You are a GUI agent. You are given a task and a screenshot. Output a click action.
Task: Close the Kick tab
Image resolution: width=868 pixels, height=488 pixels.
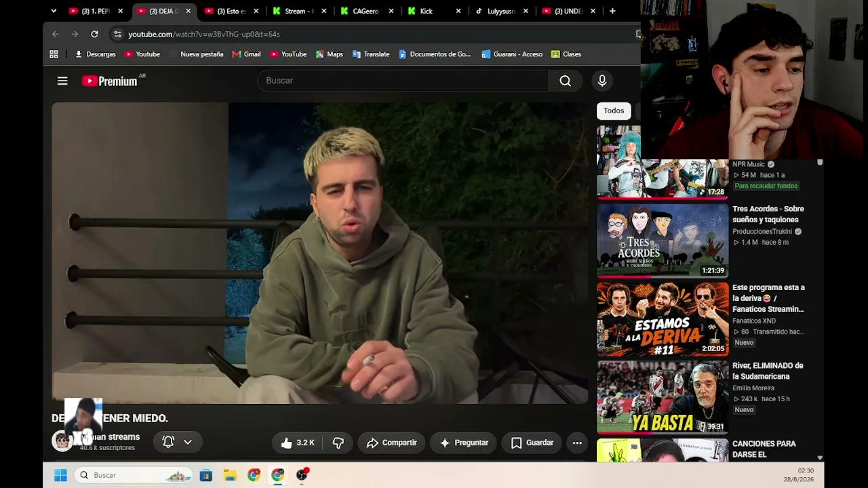pyautogui.click(x=458, y=11)
